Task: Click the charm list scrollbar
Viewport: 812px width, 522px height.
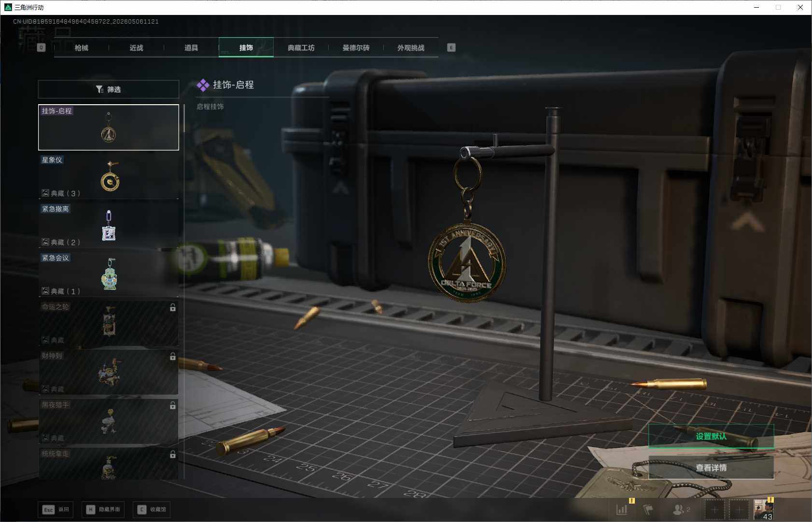Action: 184,118
